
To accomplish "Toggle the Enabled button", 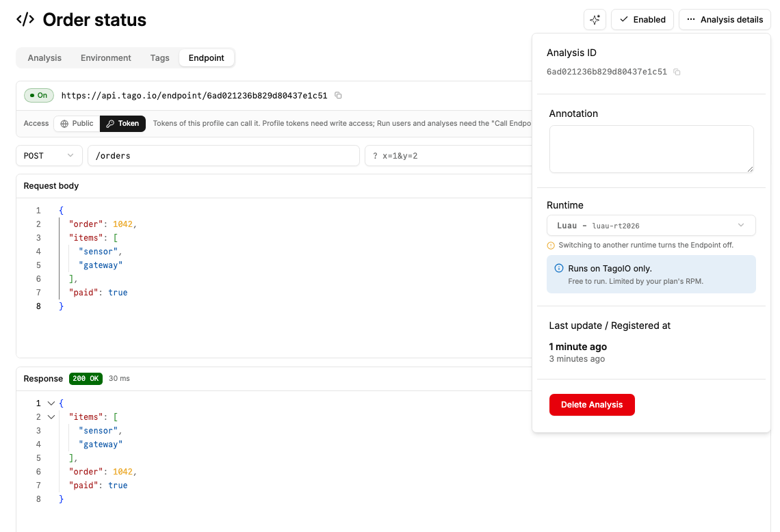I will 642,19.
